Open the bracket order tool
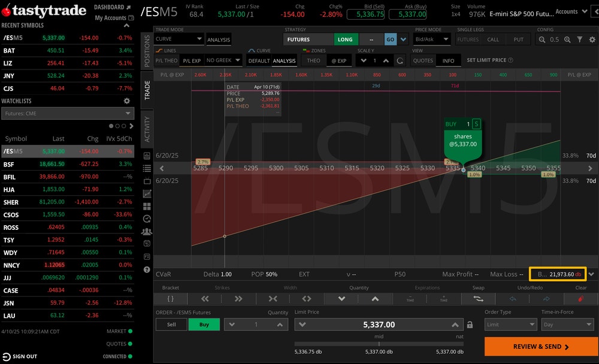Image resolution: width=599 pixels, height=364 pixels. click(x=170, y=299)
